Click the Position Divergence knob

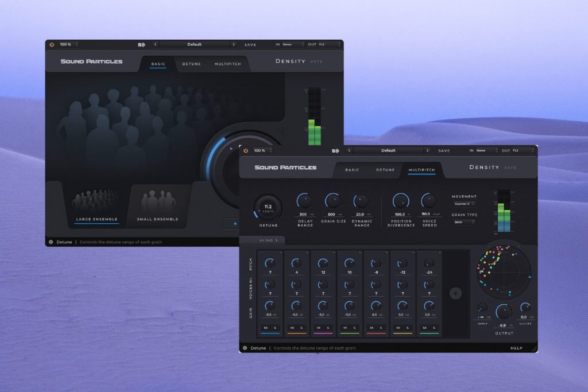point(400,201)
